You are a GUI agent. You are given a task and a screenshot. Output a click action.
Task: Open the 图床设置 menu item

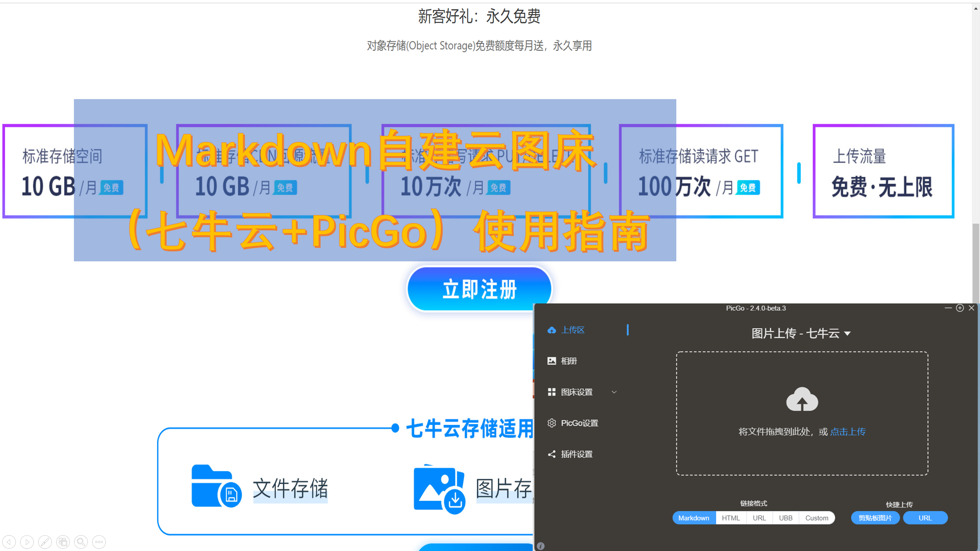[x=582, y=392]
